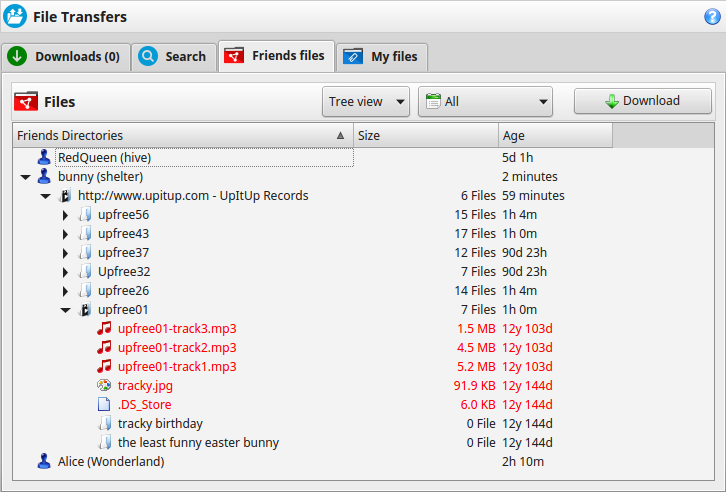The height and width of the screenshot is (492, 726).
Task: Click music icon of upfree01-track1.mp3
Action: tap(104, 366)
